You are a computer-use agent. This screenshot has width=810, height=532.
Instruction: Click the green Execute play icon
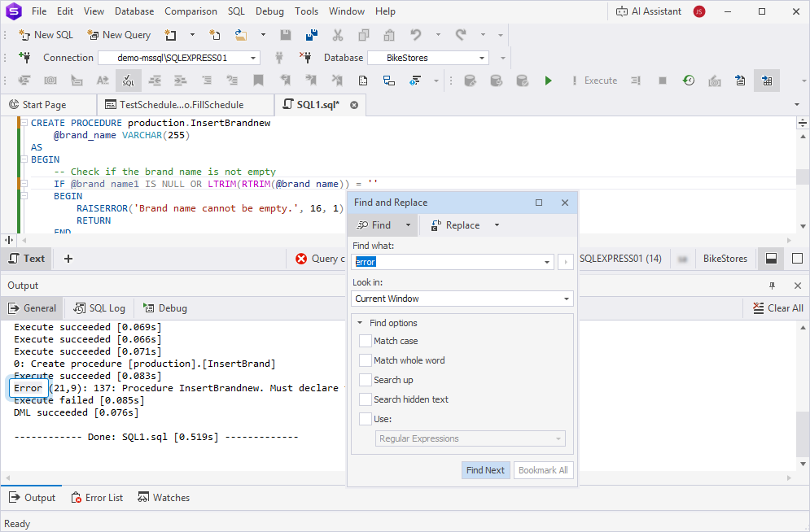(549, 81)
